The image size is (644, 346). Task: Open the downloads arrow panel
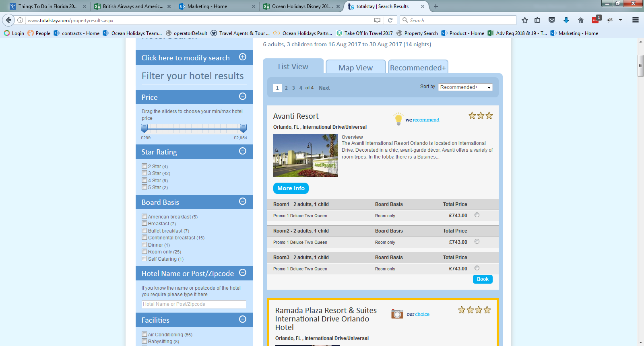(566, 20)
